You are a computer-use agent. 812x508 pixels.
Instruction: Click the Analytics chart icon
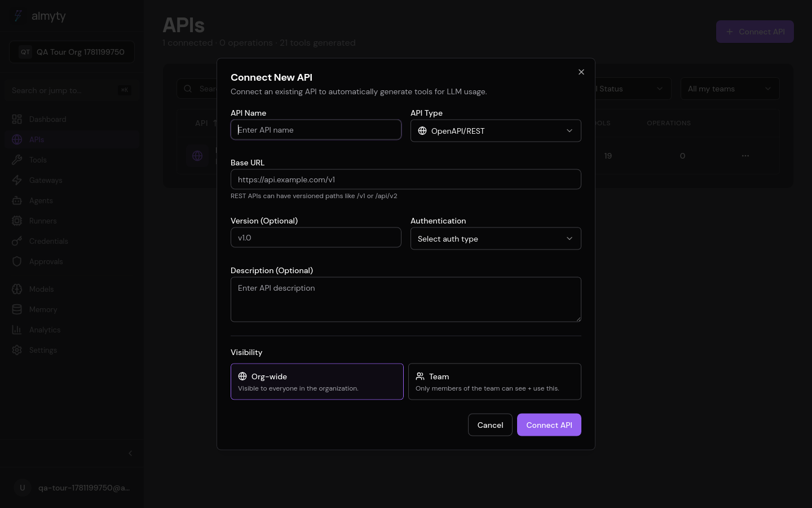click(x=17, y=330)
